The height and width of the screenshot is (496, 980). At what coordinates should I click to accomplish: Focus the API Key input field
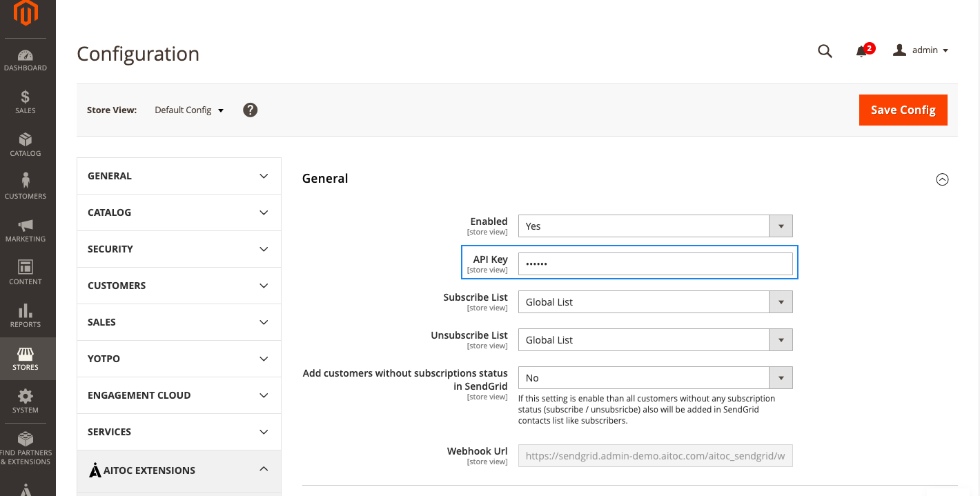pos(655,264)
